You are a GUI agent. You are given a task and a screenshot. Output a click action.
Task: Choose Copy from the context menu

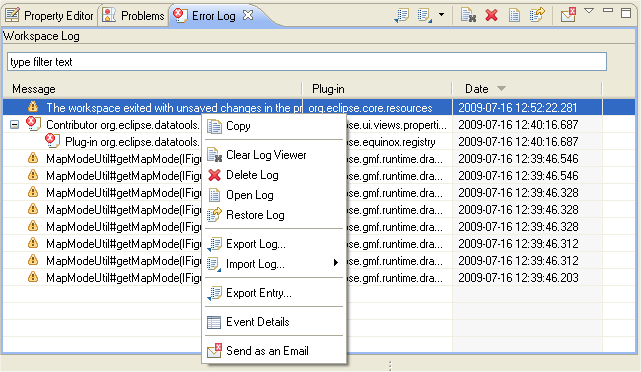coord(274,126)
